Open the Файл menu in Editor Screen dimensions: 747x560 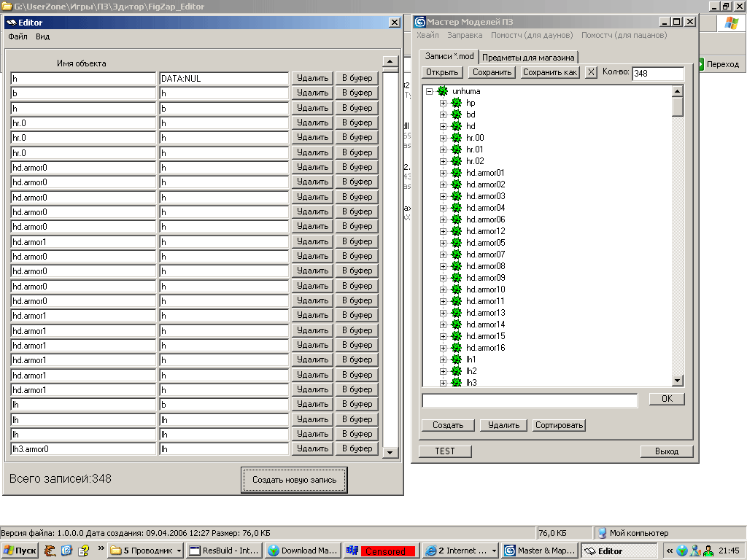18,36
